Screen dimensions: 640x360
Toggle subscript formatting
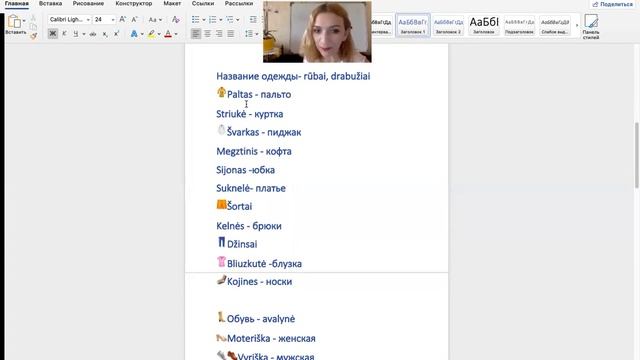(x=105, y=34)
